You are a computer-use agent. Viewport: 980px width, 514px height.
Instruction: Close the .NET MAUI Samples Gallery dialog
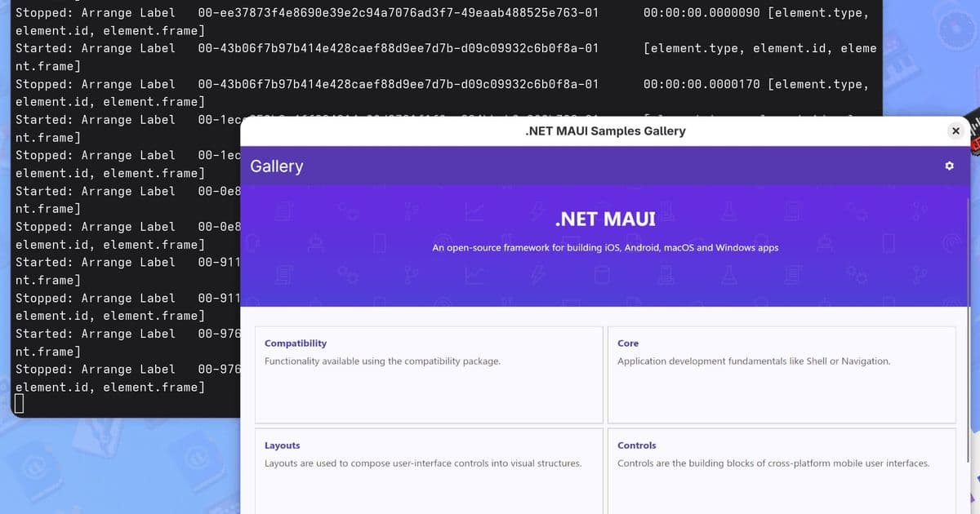coord(955,131)
